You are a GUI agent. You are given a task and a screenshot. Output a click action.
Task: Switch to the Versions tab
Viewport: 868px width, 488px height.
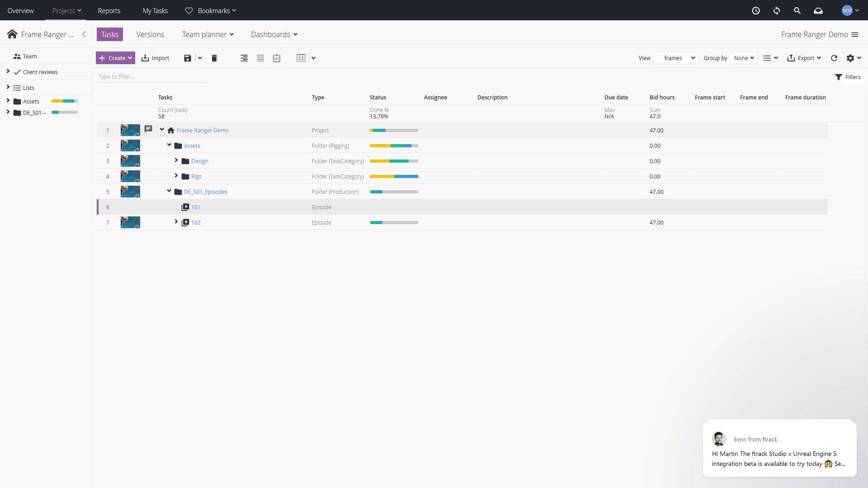click(x=150, y=34)
